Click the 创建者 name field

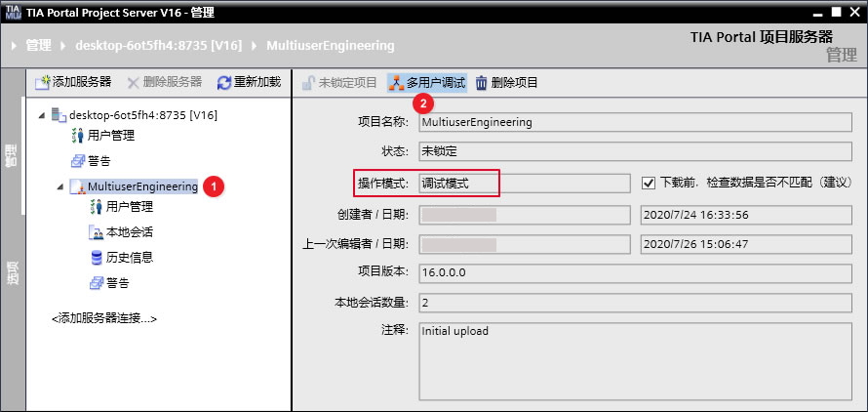click(x=525, y=215)
